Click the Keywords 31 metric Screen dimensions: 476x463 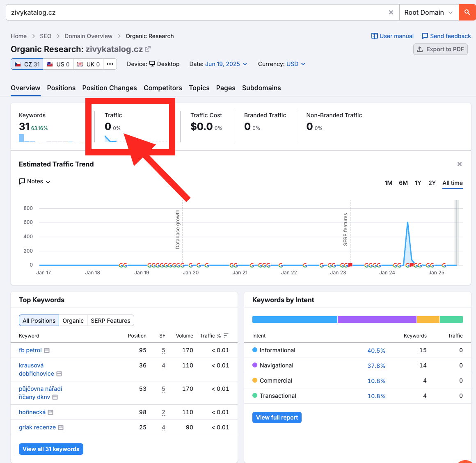point(24,127)
